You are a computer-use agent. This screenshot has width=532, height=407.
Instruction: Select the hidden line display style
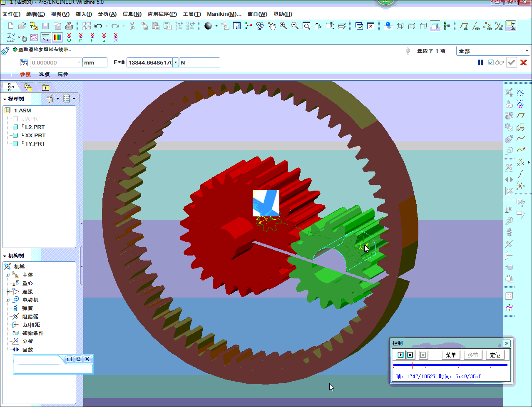412,26
